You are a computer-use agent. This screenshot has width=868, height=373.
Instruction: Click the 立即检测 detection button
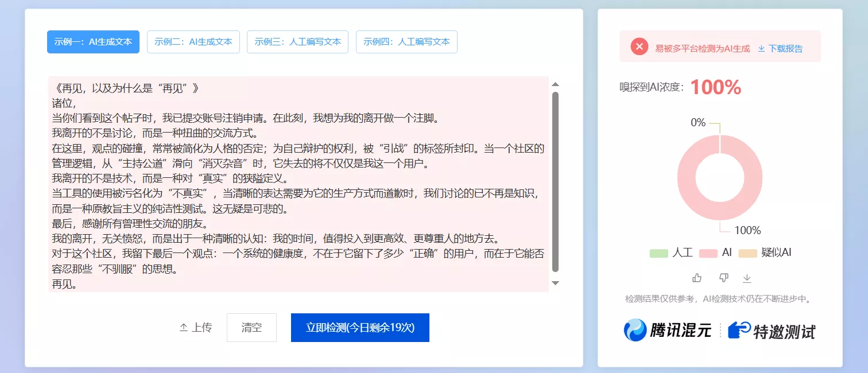(x=359, y=327)
